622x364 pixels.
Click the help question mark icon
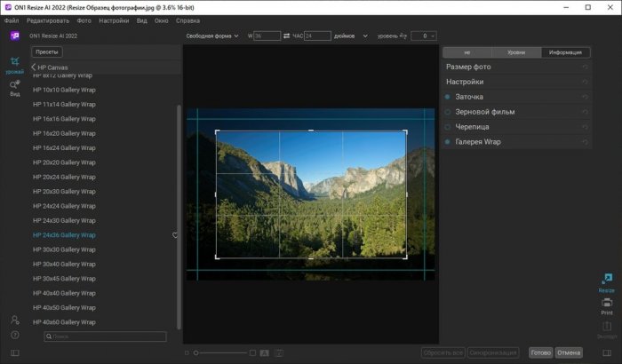pyautogui.click(x=14, y=335)
